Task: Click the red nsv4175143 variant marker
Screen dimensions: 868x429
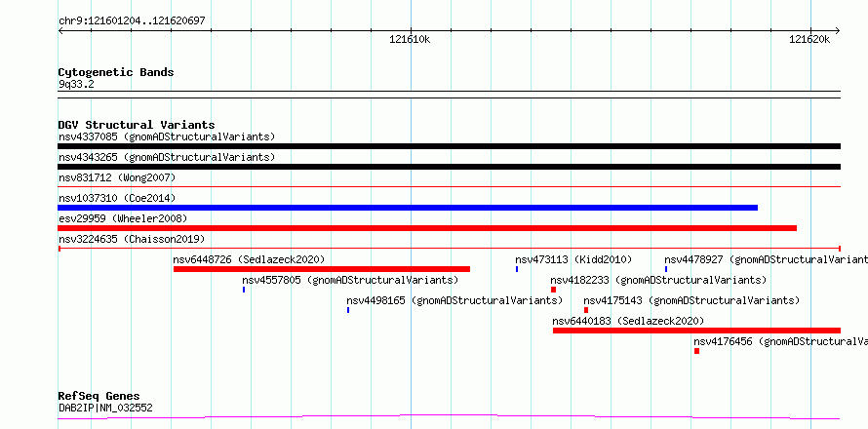Action: (586, 310)
